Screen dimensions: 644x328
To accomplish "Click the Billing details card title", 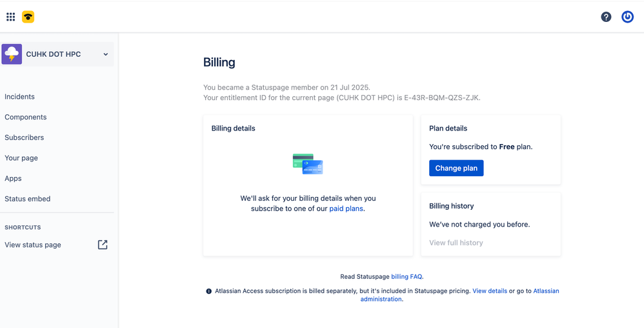I will tap(234, 128).
